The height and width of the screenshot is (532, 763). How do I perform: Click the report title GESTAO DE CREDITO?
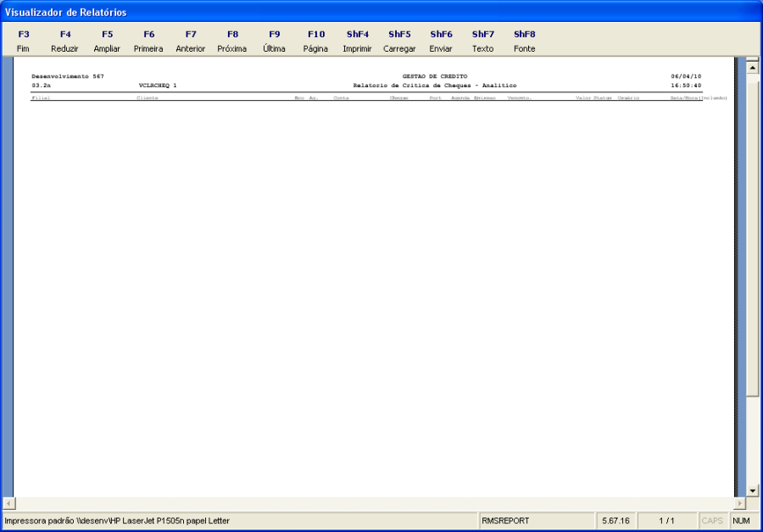coord(435,76)
